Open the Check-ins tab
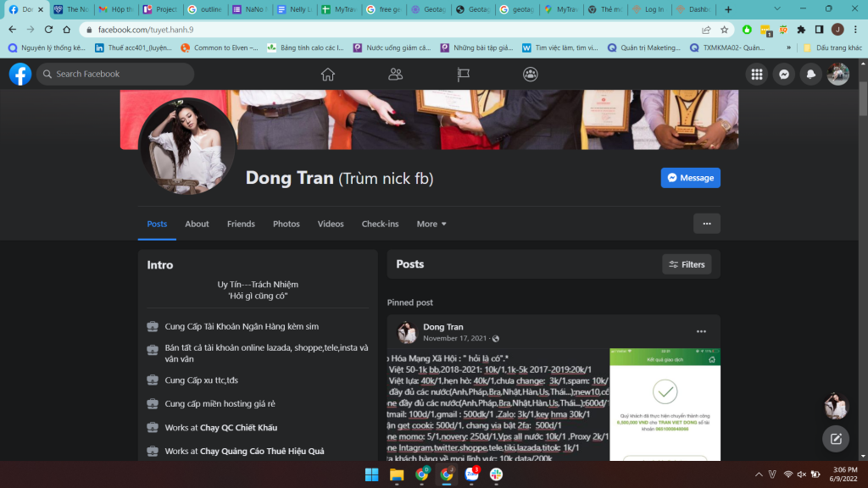This screenshot has height=488, width=868. point(380,224)
